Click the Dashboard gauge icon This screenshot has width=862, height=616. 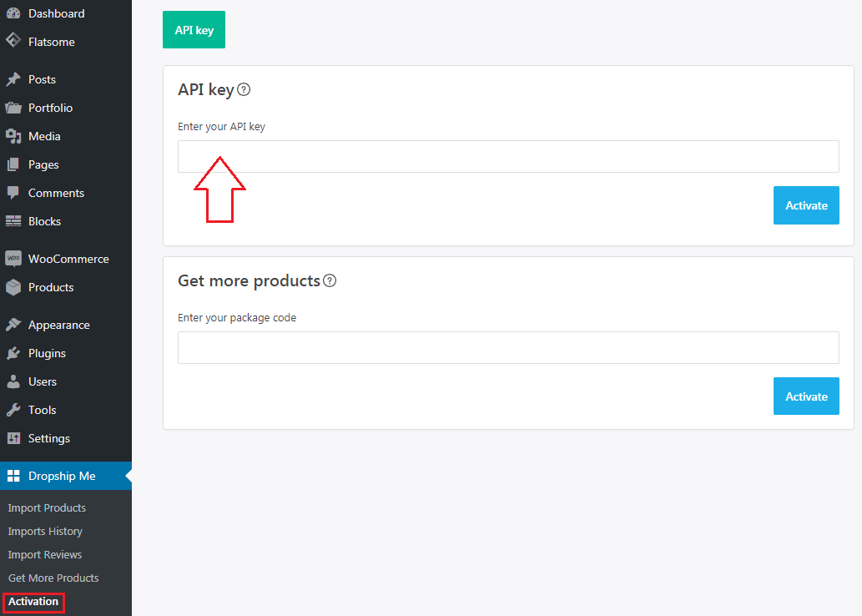click(13, 13)
